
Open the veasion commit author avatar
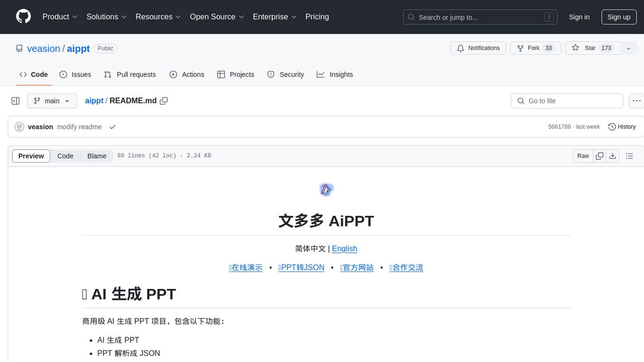(19, 127)
